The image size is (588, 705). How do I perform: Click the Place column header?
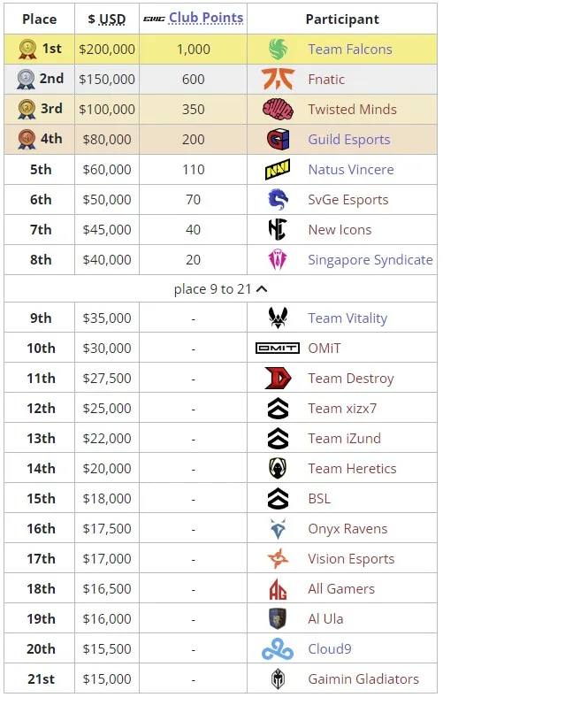(40, 19)
